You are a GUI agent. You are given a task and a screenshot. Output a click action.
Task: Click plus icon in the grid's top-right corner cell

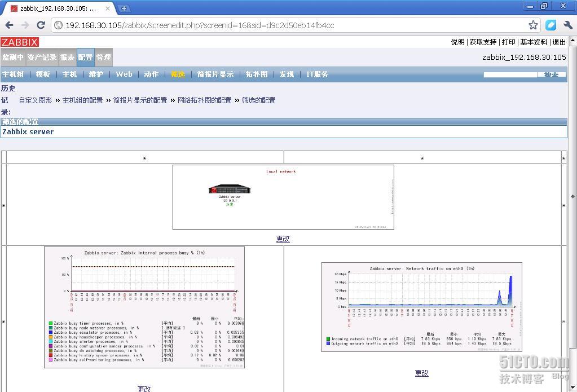click(564, 158)
